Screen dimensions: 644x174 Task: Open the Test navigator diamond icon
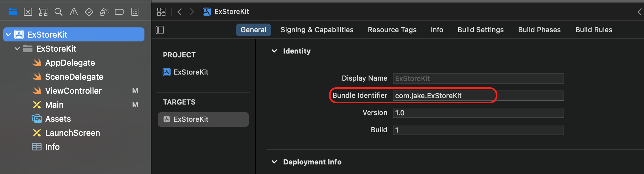coord(89,12)
